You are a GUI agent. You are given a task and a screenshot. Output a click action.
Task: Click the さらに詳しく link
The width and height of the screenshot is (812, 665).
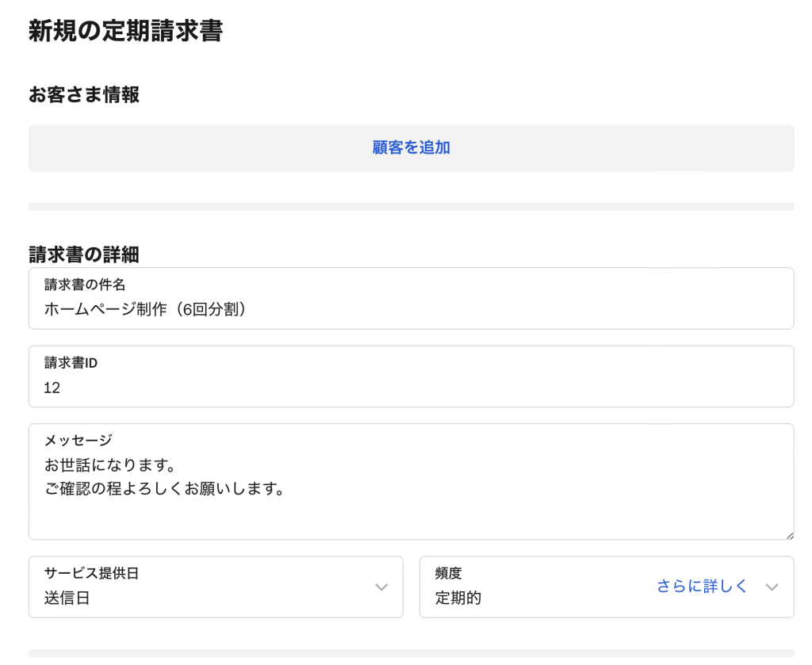[x=702, y=587]
